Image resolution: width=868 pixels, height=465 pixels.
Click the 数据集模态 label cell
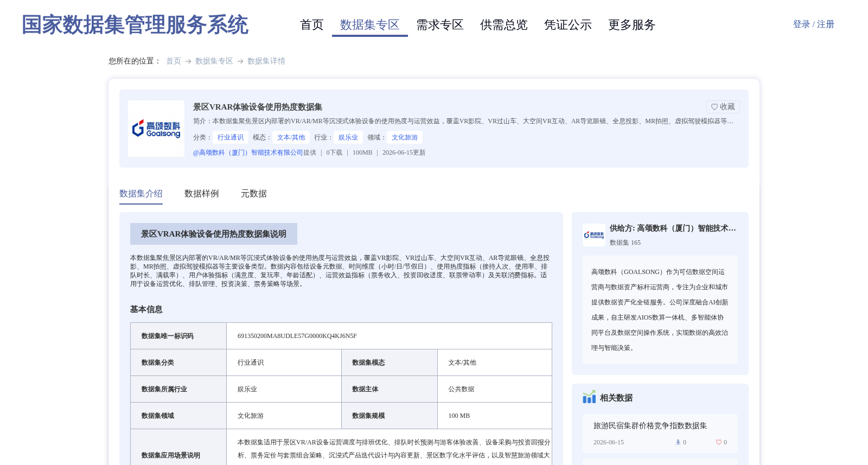point(390,362)
